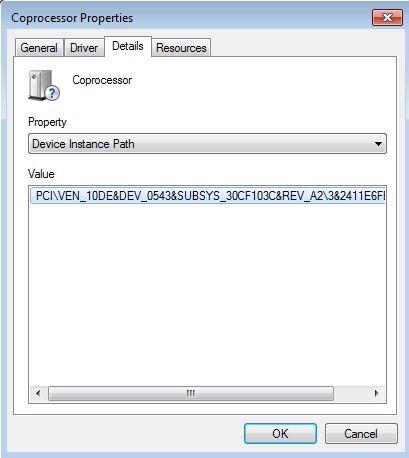
Task: Switch to the Driver tab
Action: point(84,48)
